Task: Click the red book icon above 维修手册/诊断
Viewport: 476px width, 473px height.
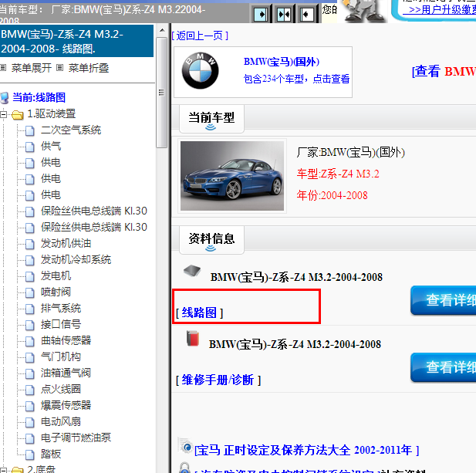Action: click(x=193, y=338)
